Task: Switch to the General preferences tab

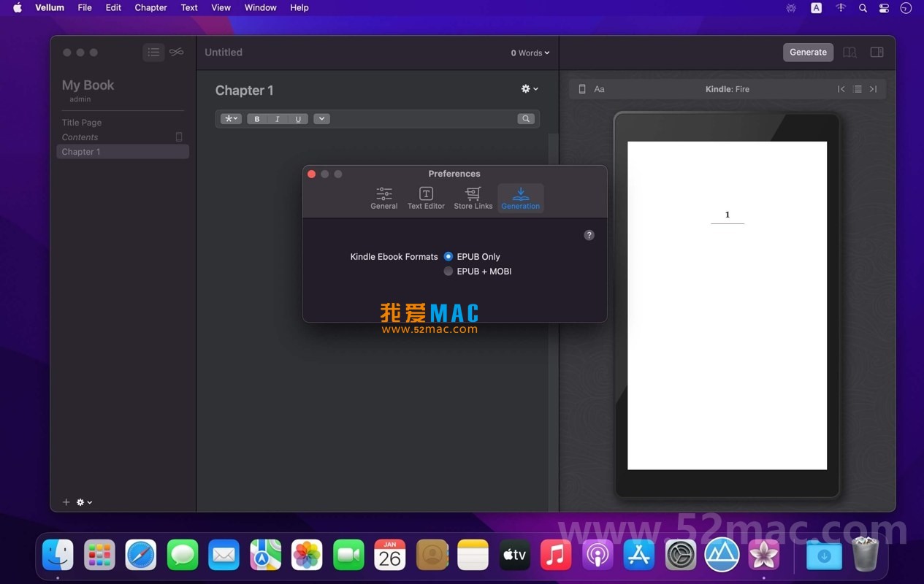Action: [383, 198]
